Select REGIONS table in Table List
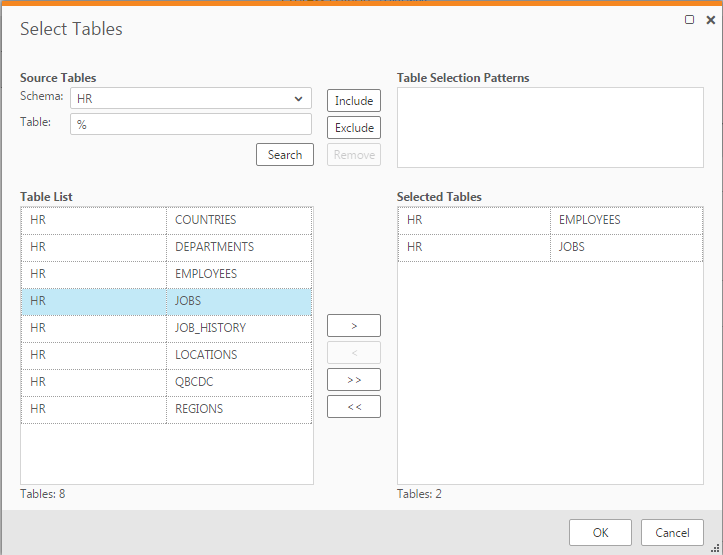This screenshot has width=723, height=555. coord(199,409)
